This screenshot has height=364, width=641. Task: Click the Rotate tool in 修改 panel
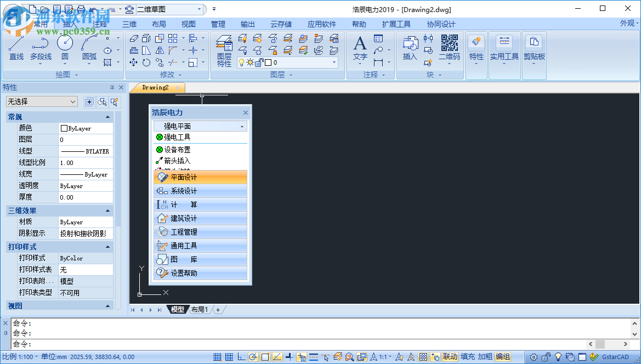point(146,62)
